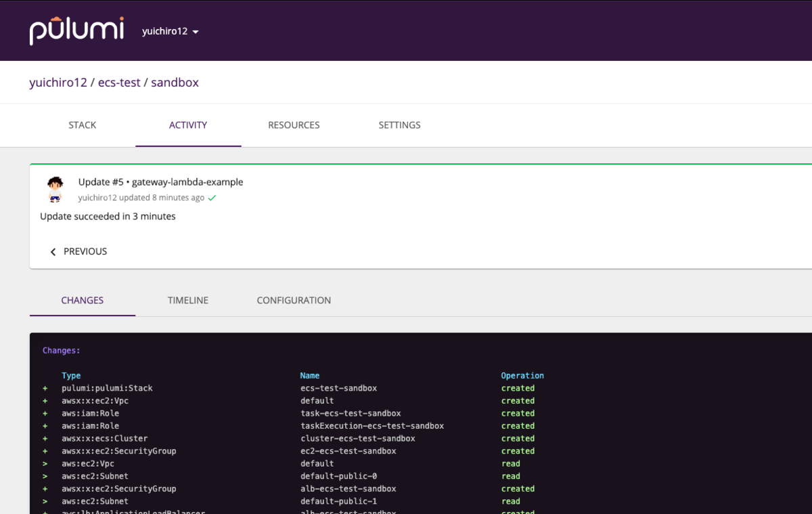Click the green success checkmark icon

[212, 198]
